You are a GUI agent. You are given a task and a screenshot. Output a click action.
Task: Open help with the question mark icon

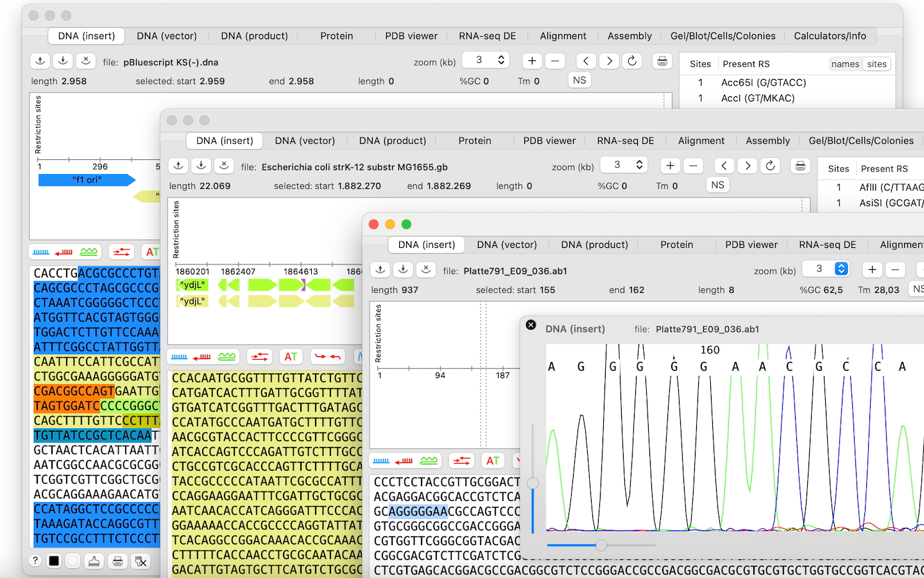[35, 561]
